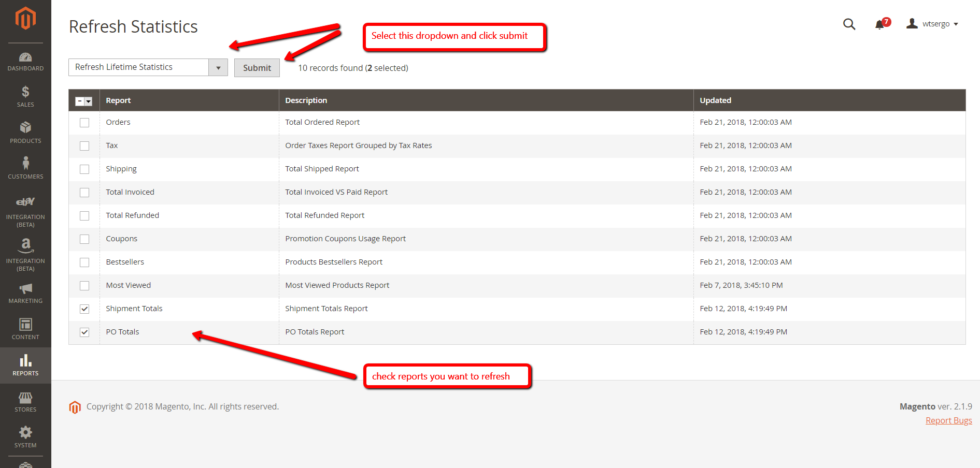This screenshot has height=468, width=980.
Task: Open the Products menu
Action: (25, 133)
